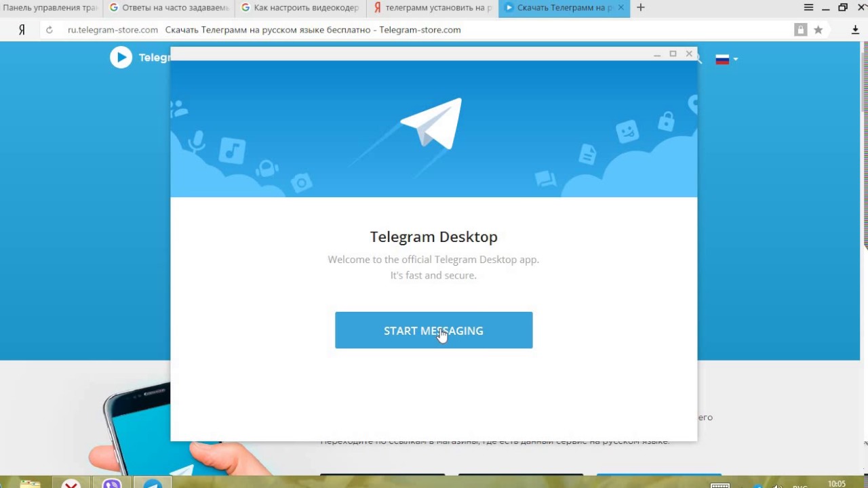Click the START MESSAGING button

tap(433, 330)
